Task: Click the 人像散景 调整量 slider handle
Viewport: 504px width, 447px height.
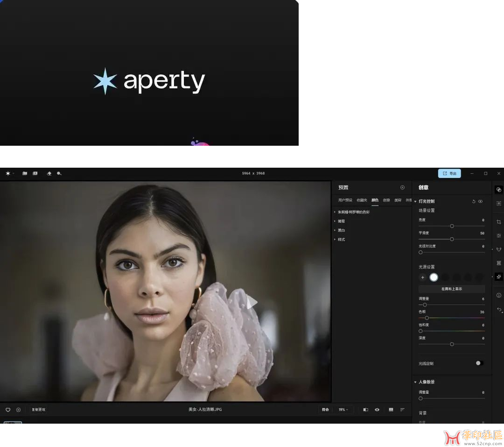Action: 420,398
